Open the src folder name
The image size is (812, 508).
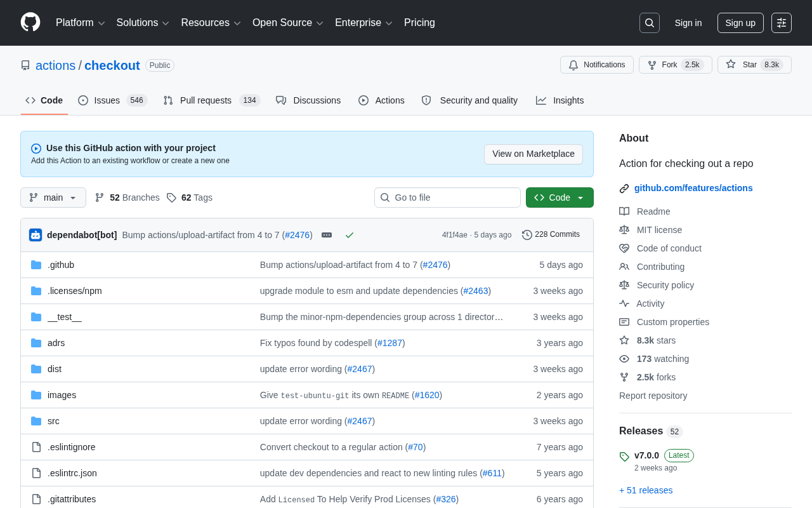click(53, 421)
